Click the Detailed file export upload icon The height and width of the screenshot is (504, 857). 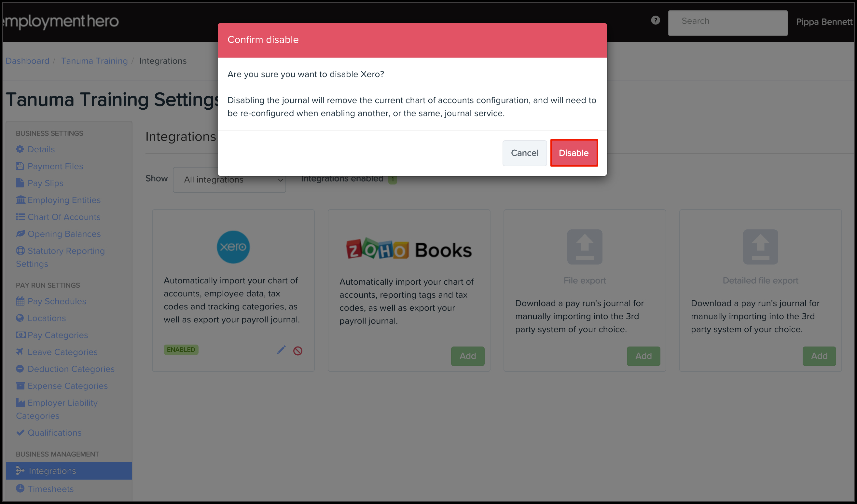pyautogui.click(x=760, y=247)
